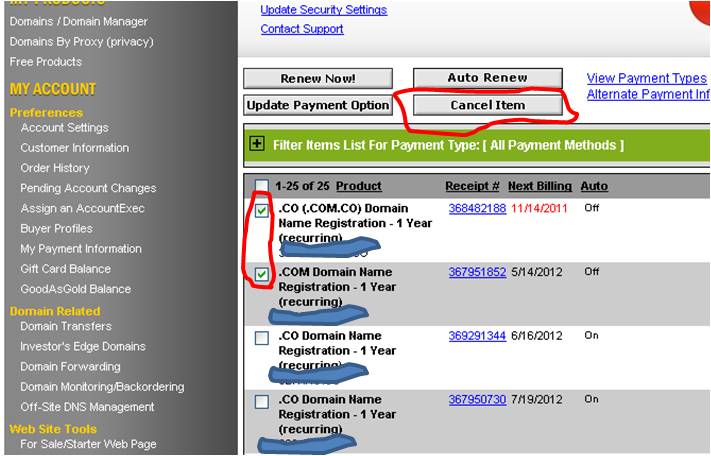Sort list by Product column header
Viewport: 711px width, 456px height.
coord(359,186)
